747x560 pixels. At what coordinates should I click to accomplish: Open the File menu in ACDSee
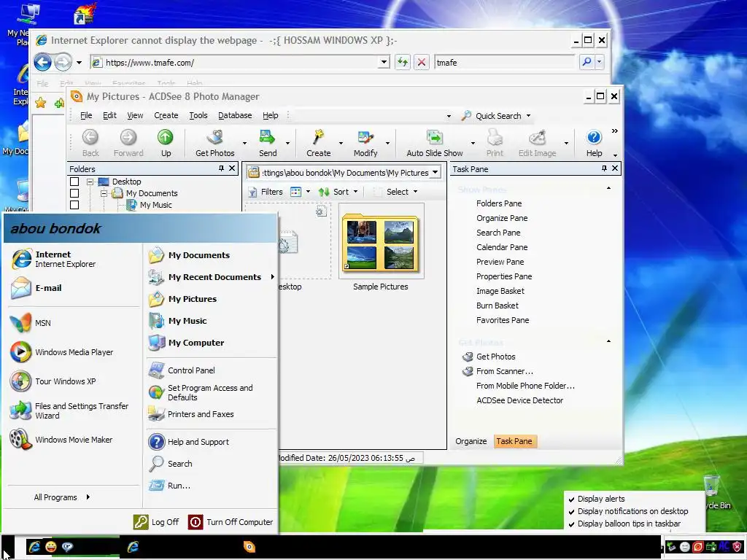[86, 115]
